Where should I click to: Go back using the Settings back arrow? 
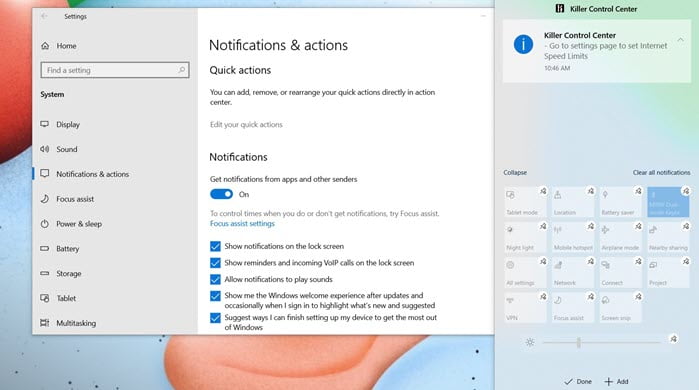coord(44,16)
